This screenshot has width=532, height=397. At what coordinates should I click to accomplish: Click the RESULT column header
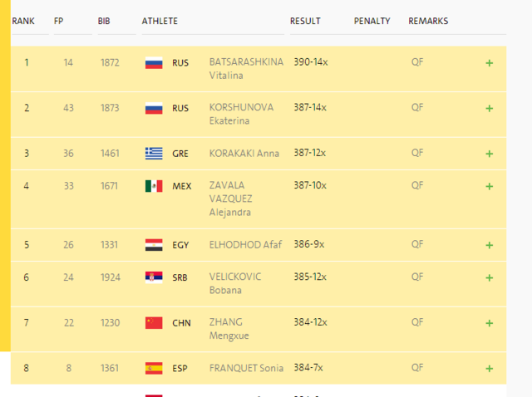[x=305, y=21]
